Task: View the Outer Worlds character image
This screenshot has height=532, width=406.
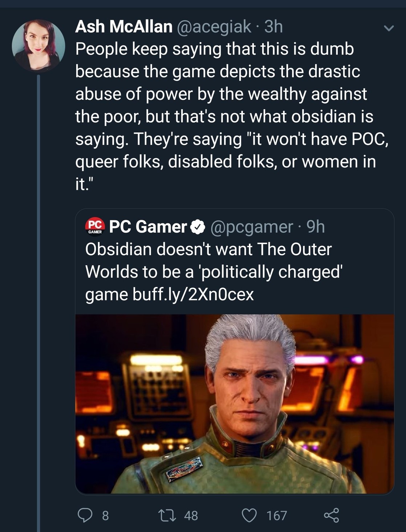Action: coord(235,404)
